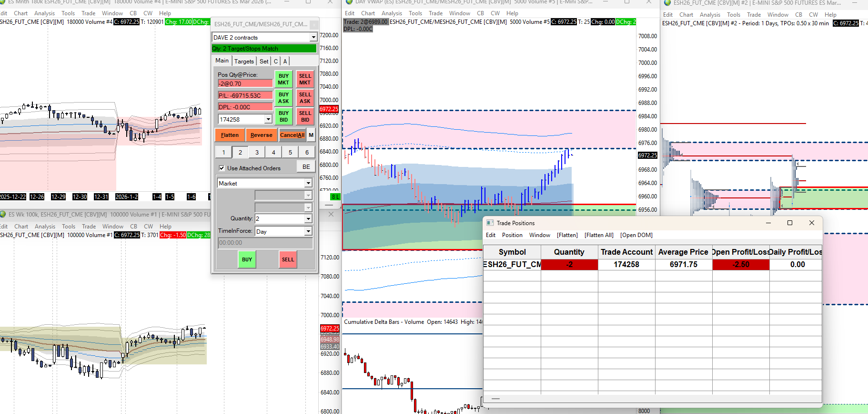Click the 174258 cell in Trade Positions
Viewport: 868px width, 414px height.
tap(626, 264)
